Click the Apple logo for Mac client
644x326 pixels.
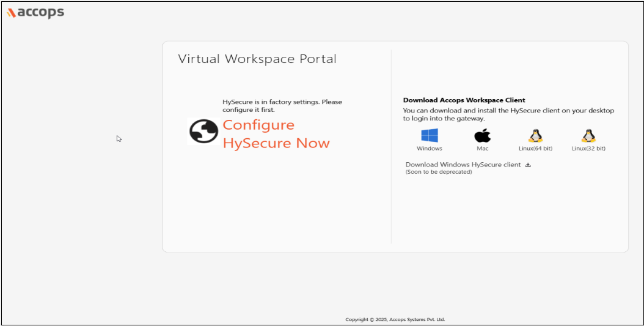(x=483, y=135)
